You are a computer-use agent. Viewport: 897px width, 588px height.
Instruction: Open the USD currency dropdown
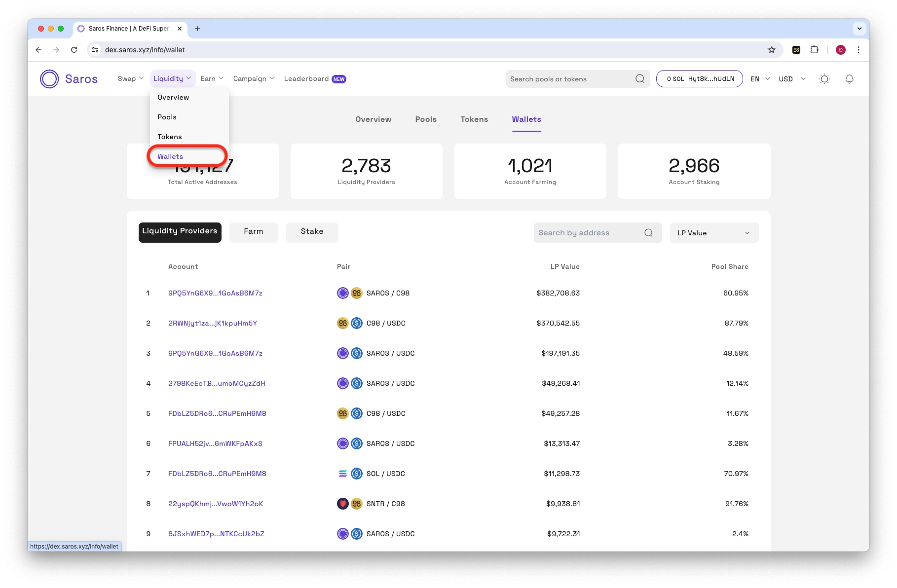(x=792, y=79)
